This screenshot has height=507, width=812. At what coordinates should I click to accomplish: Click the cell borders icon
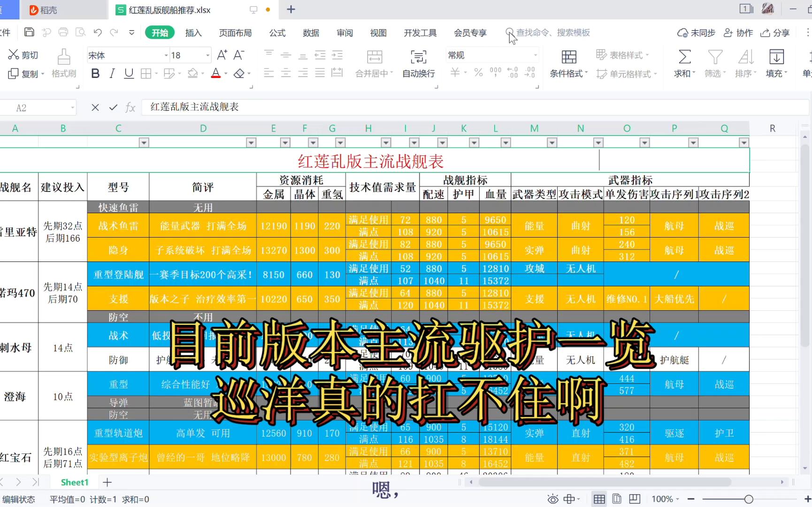click(x=146, y=74)
